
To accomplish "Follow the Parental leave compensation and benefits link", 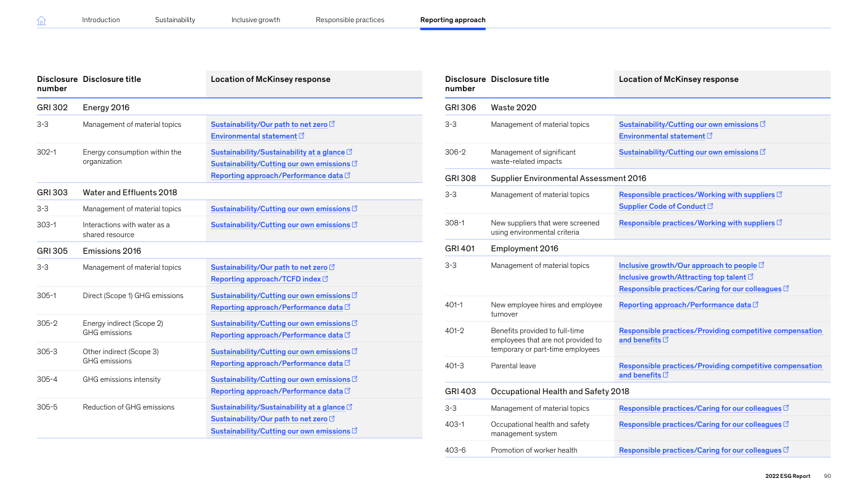I will 720,366.
